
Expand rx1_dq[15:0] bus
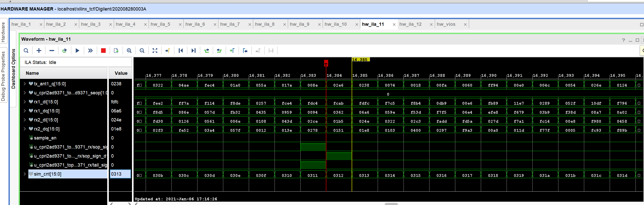click(25, 111)
